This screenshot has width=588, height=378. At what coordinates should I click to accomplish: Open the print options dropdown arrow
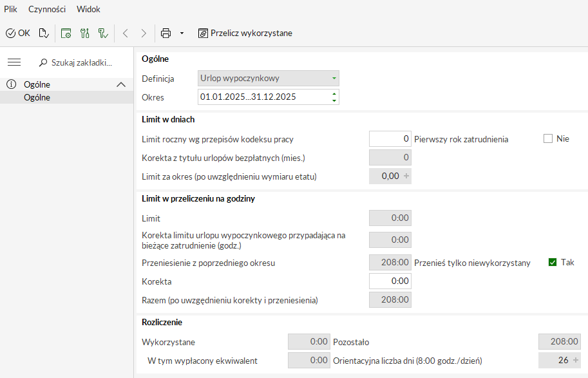tap(182, 33)
